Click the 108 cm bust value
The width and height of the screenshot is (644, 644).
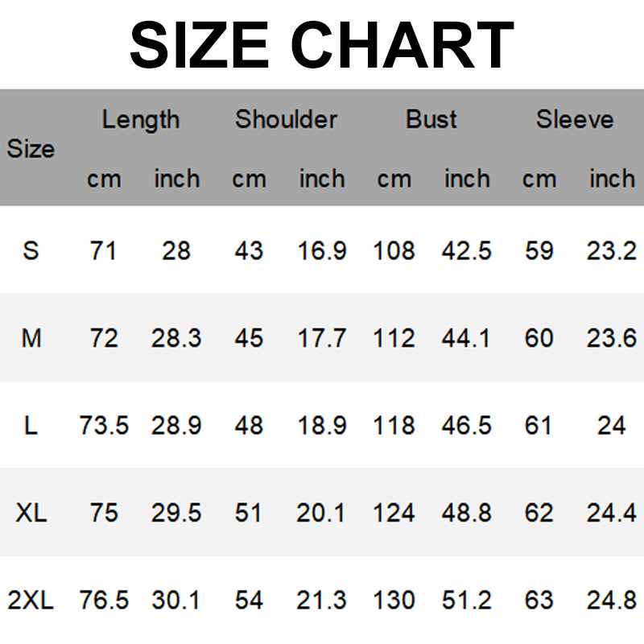click(x=394, y=250)
